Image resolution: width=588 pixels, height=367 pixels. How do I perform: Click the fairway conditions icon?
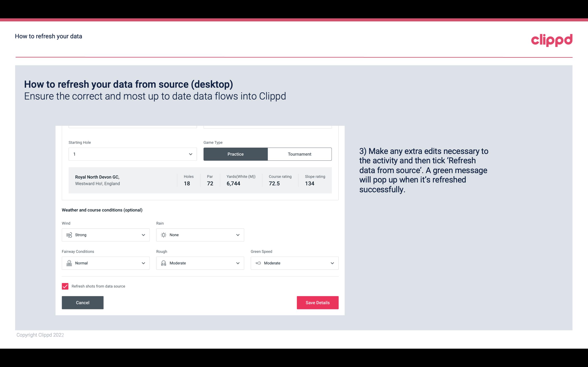69,263
